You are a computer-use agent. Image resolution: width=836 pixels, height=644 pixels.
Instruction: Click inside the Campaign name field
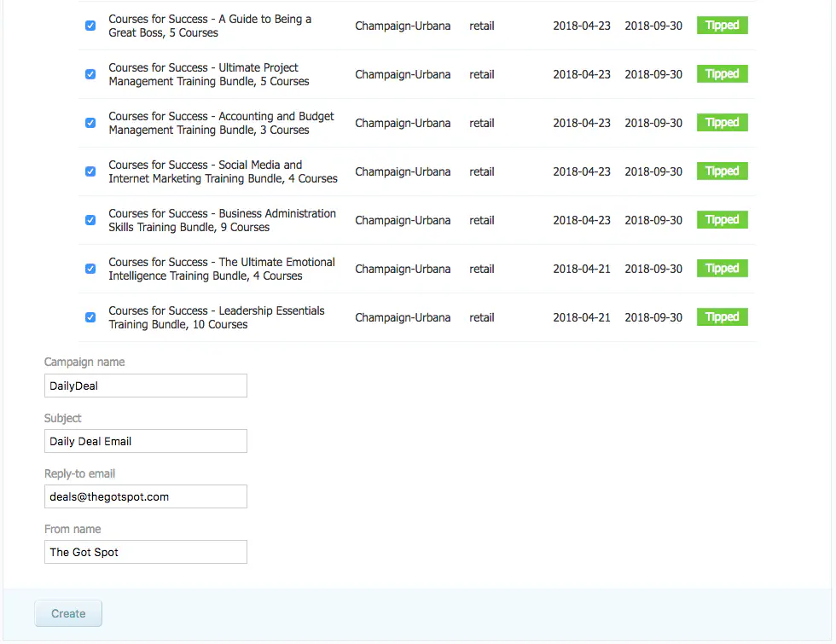click(x=145, y=386)
